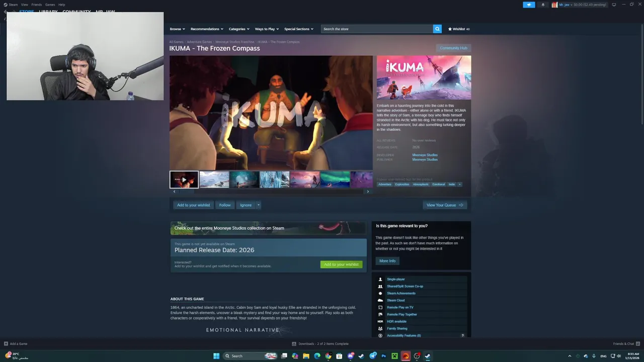Click the Remote Play on TV icon
The width and height of the screenshot is (644, 362).
(x=380, y=307)
